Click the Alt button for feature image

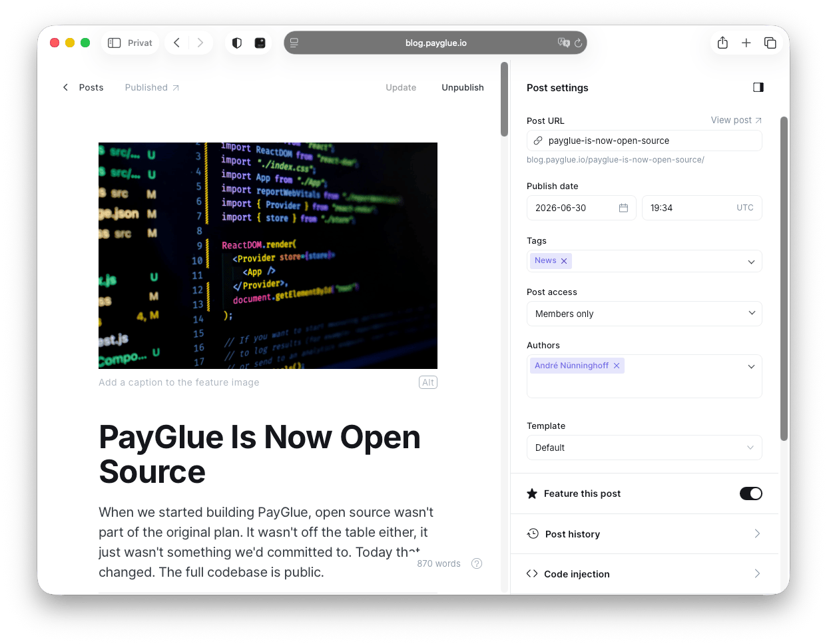click(x=428, y=382)
